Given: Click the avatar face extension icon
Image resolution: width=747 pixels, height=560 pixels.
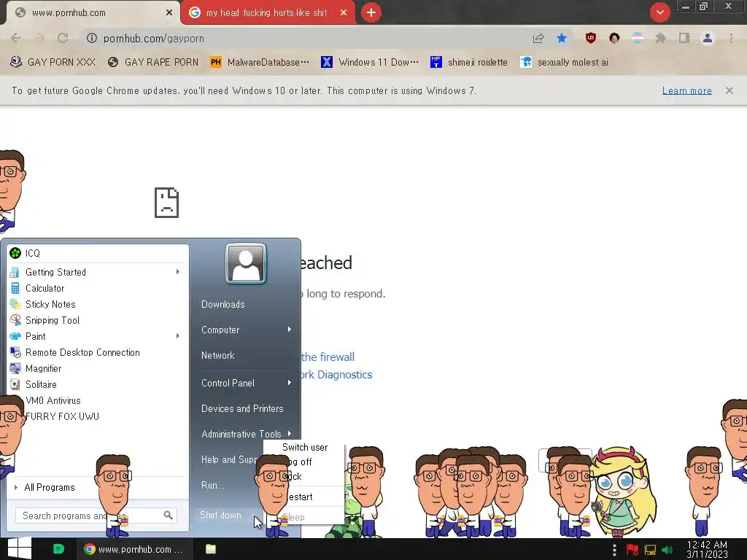Looking at the screenshot, I should point(614,38).
